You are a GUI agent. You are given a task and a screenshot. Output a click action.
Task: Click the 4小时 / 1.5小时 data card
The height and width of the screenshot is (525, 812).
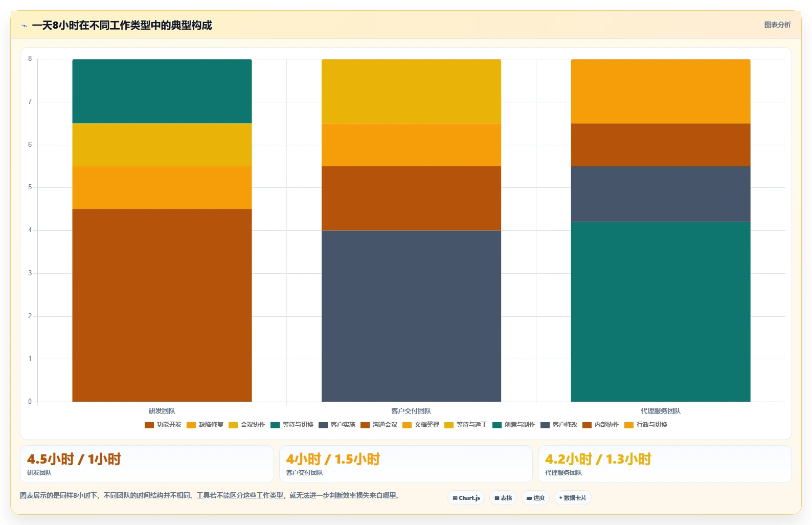click(x=406, y=464)
